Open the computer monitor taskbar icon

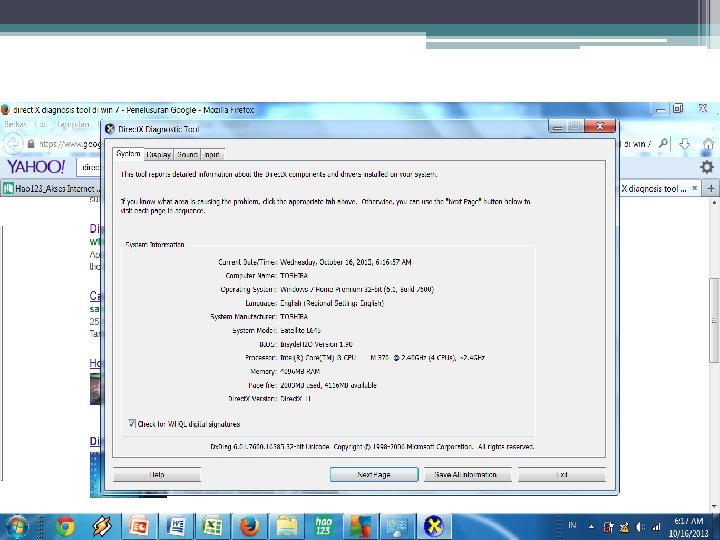[x=398, y=526]
